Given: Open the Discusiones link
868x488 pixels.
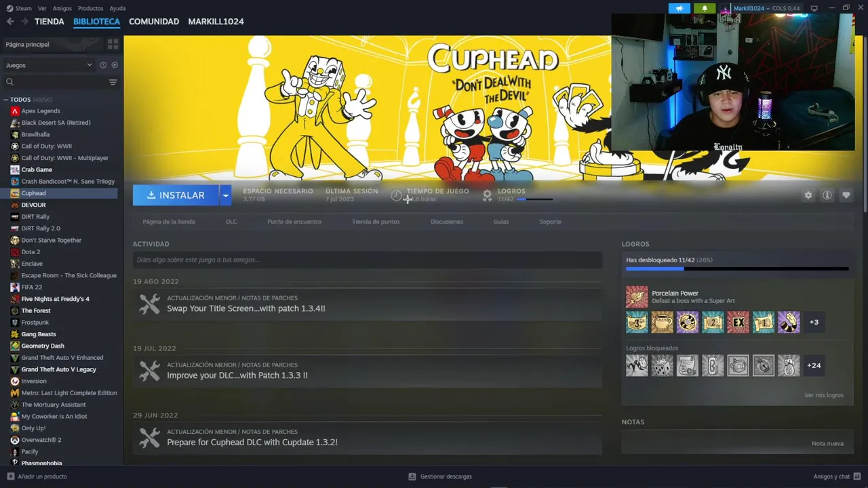Looking at the screenshot, I should tap(447, 222).
